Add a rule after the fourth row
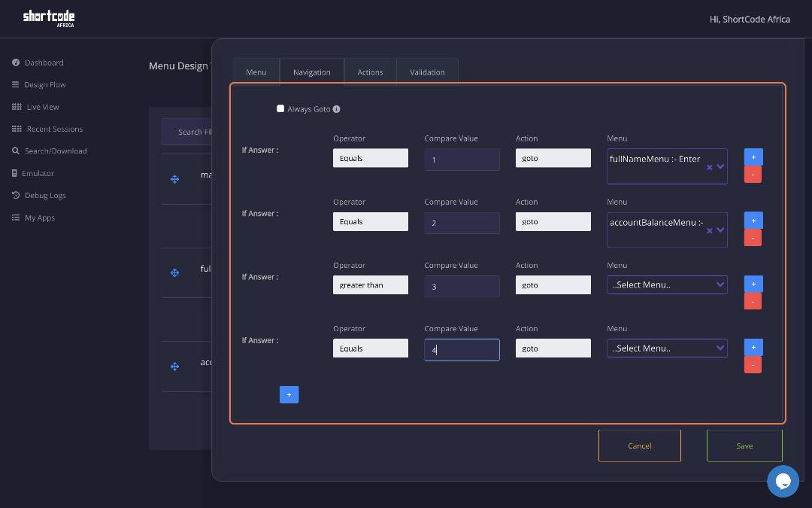Screen dimensions: 812x508 pos(753,347)
